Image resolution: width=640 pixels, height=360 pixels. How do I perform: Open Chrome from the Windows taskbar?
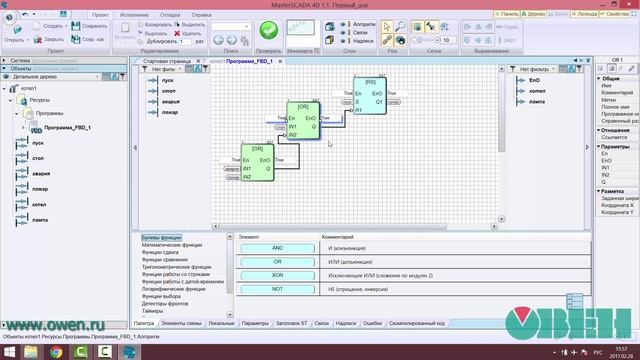(56, 352)
